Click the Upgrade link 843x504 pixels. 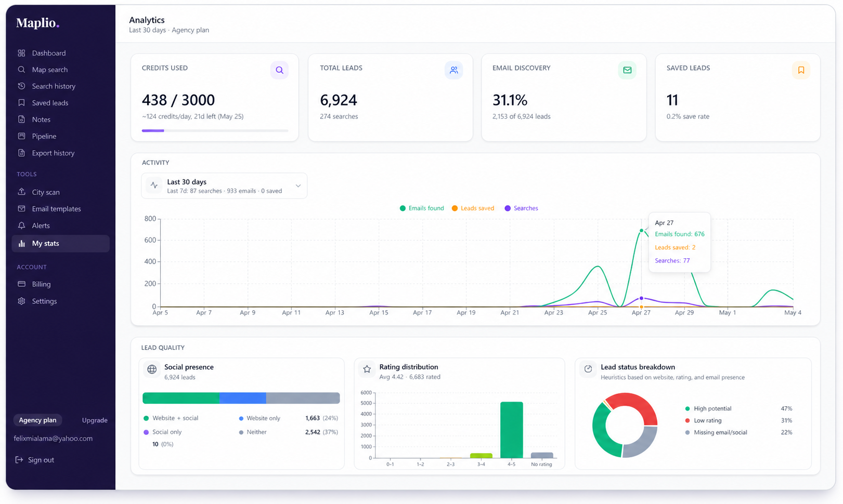pos(95,420)
